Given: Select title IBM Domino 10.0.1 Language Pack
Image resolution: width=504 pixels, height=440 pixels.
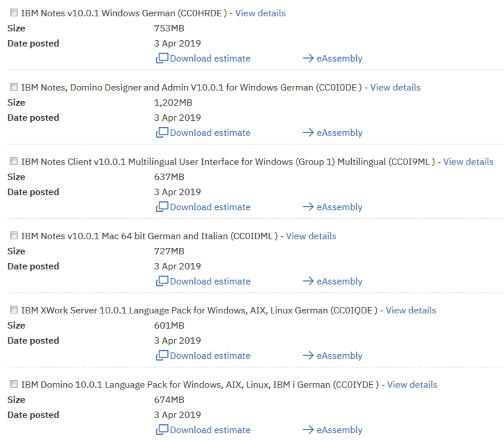Looking at the screenshot, I should click(94, 384).
